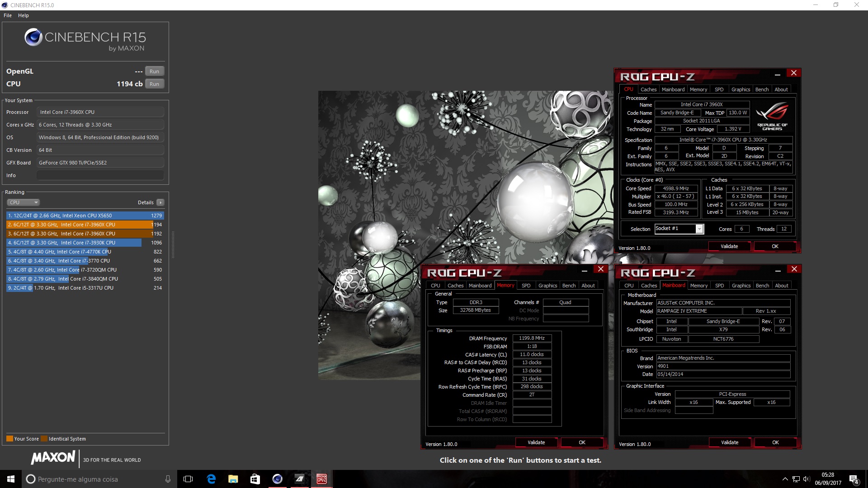The image size is (868, 488).
Task: Click the network icon in the tray
Action: point(796,479)
